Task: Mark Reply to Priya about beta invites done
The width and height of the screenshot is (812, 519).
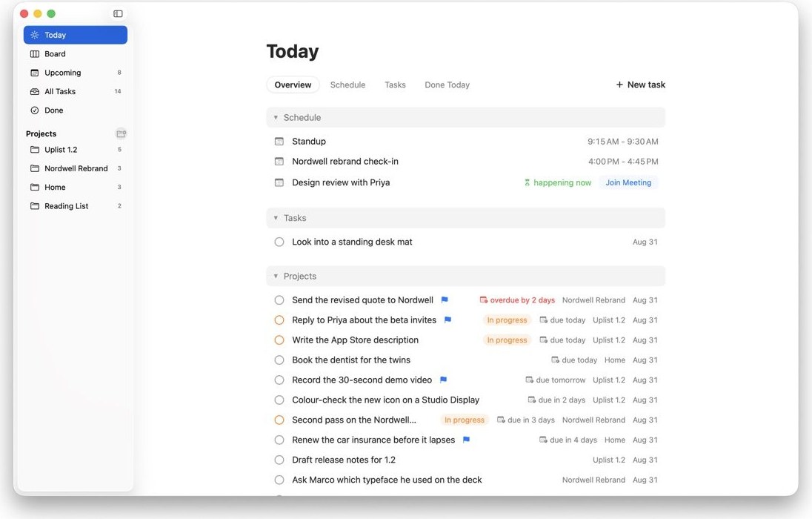Action: pyautogui.click(x=279, y=320)
